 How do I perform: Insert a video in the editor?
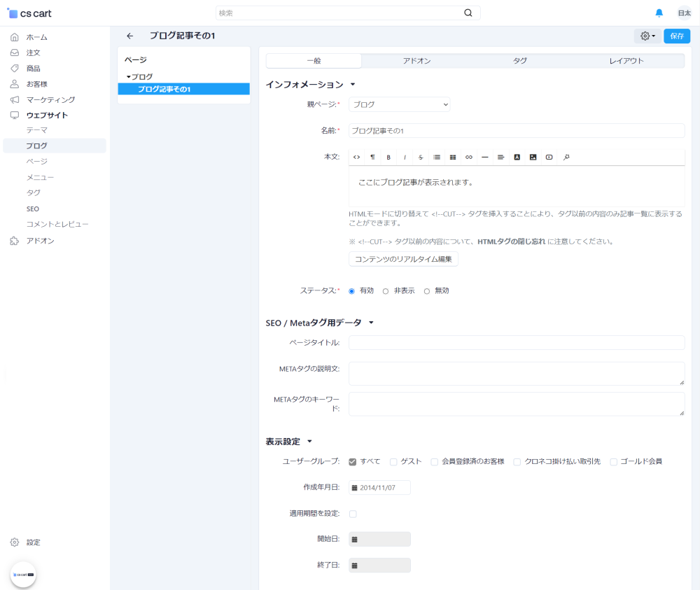tap(549, 157)
